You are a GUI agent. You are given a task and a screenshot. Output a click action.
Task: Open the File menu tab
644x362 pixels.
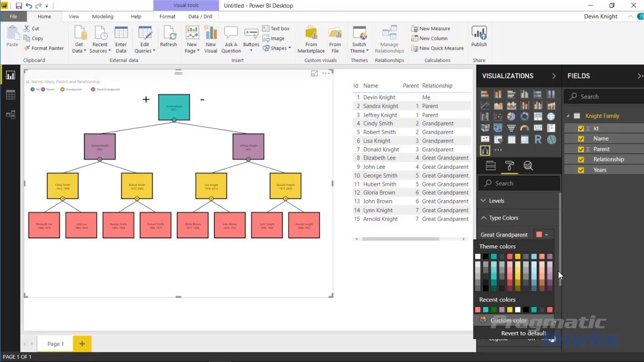click(x=13, y=17)
